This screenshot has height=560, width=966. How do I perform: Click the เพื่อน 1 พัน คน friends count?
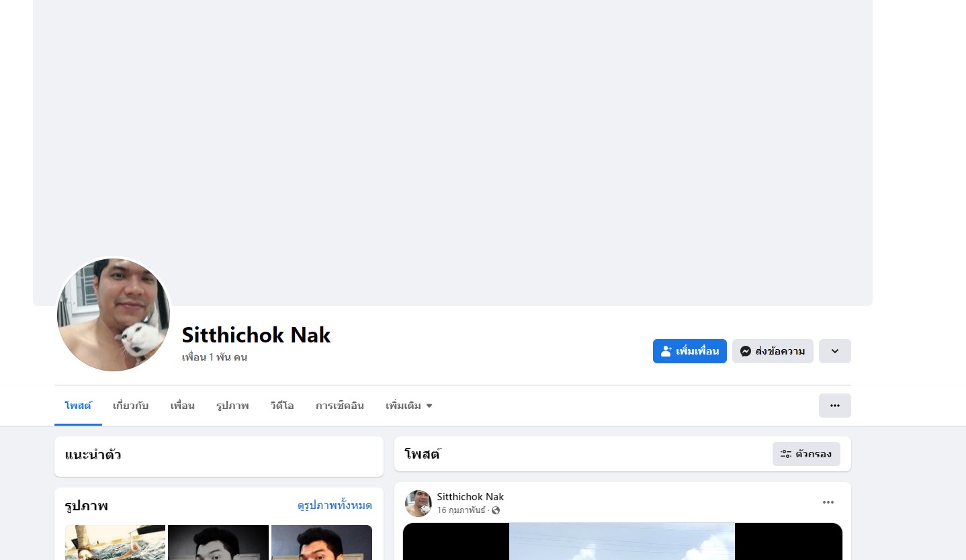(x=214, y=357)
